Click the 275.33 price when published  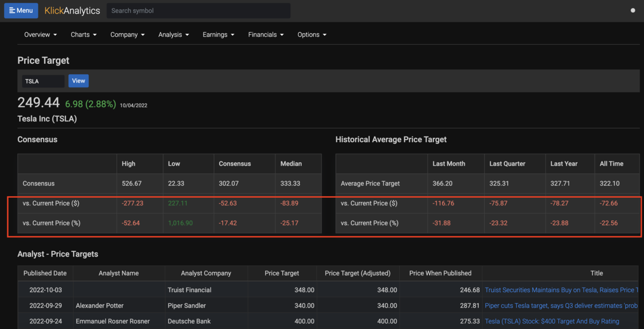[x=470, y=321]
